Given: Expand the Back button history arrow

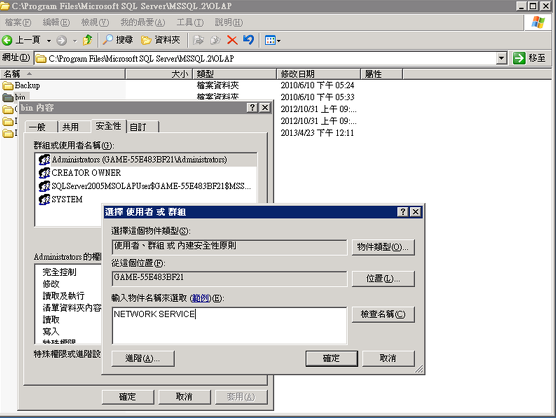Looking at the screenshot, I should coord(49,41).
